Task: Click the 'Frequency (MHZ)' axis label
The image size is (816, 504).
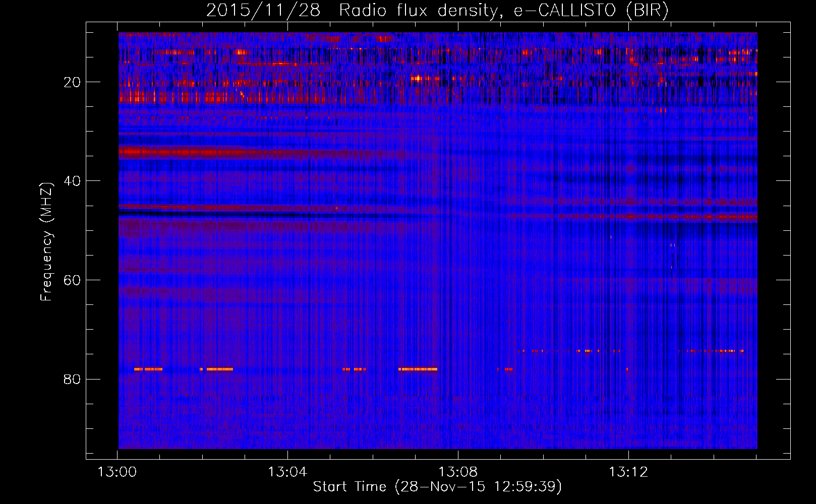Action: pyautogui.click(x=46, y=241)
